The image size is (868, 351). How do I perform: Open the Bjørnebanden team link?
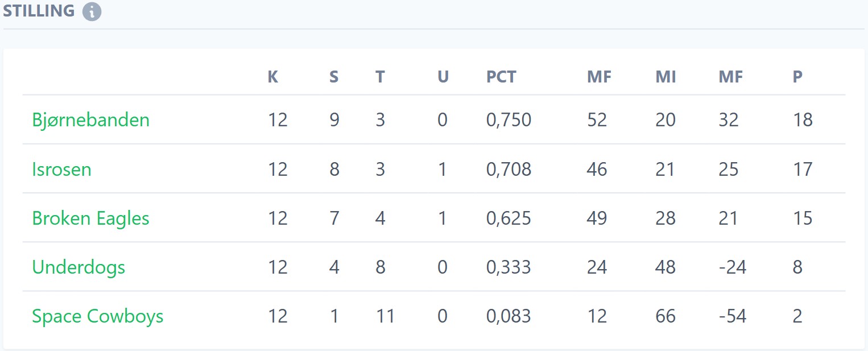[x=90, y=120]
